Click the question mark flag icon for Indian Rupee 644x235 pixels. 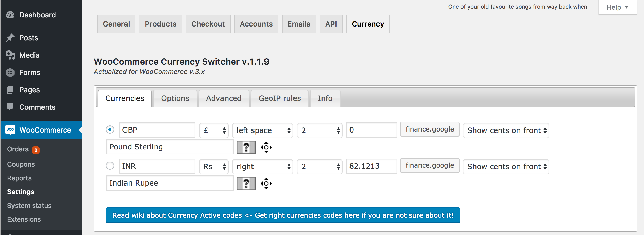coord(246,183)
